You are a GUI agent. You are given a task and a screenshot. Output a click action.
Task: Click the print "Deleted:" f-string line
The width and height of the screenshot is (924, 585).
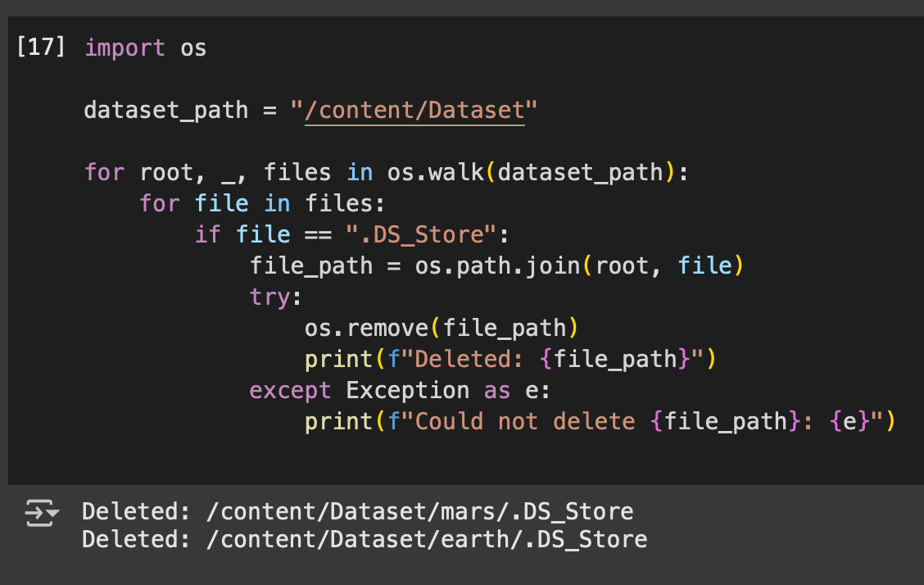pyautogui.click(x=510, y=360)
